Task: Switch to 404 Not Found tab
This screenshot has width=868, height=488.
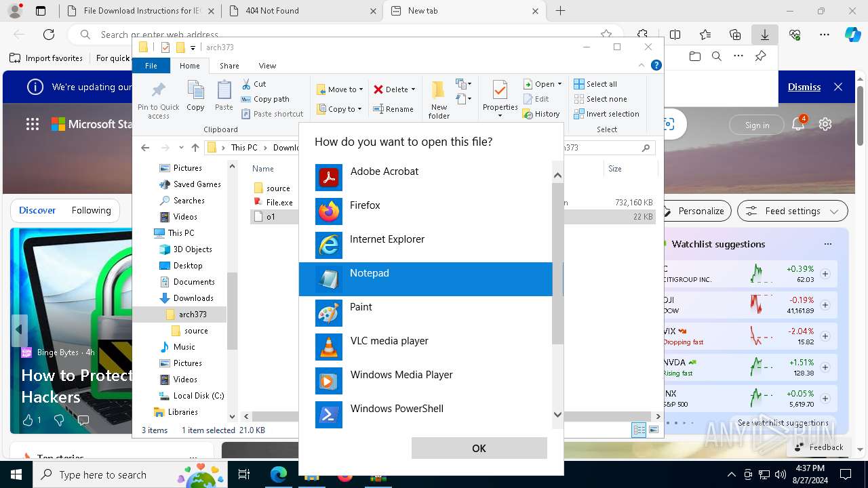Action: coord(302,11)
